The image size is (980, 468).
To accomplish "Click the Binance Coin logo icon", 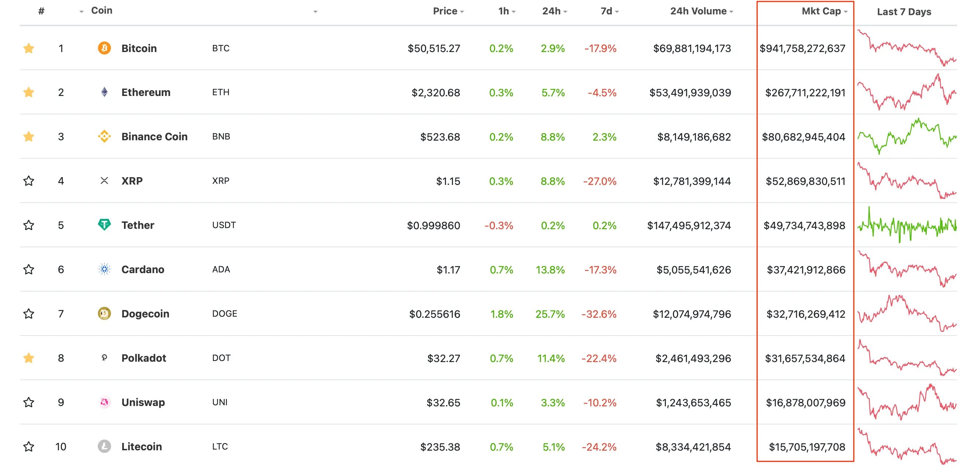I will [x=104, y=136].
